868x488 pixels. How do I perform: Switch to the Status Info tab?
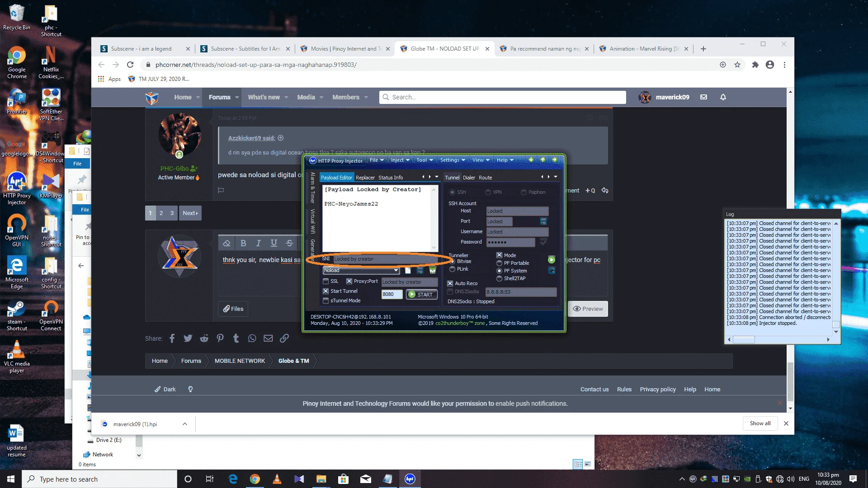391,178
